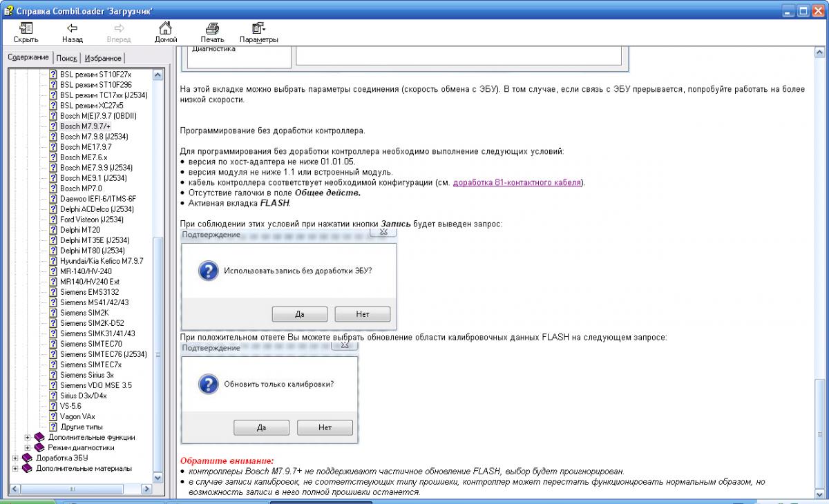The width and height of the screenshot is (829, 504).
Task: Open Siemens MS41/42/43 topic
Action: (x=94, y=302)
